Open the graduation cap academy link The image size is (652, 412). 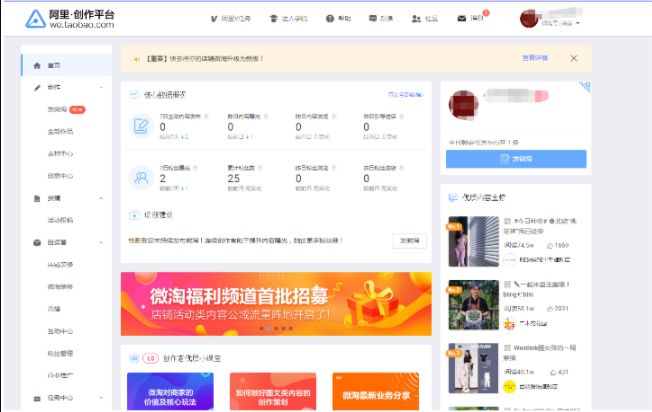(x=289, y=19)
